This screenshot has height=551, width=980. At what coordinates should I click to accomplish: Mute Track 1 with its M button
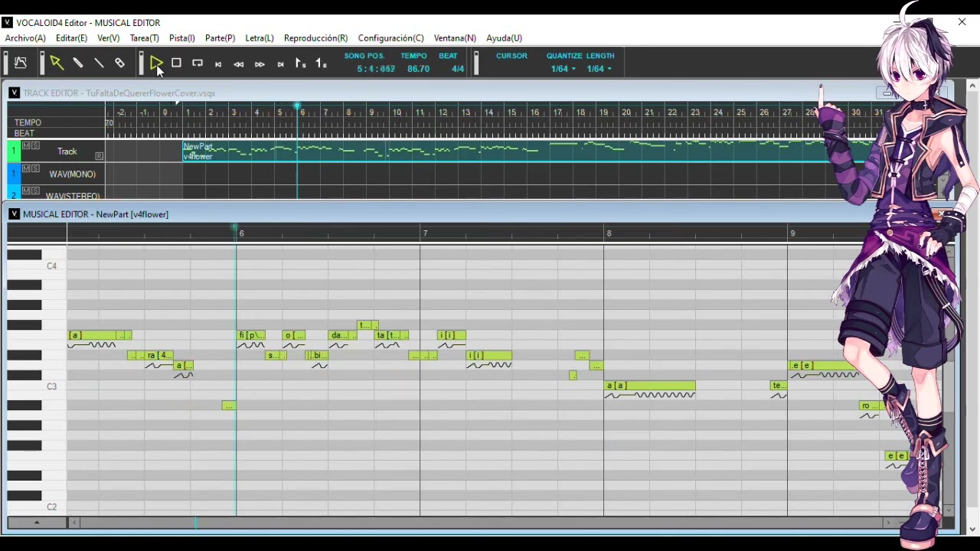27,145
